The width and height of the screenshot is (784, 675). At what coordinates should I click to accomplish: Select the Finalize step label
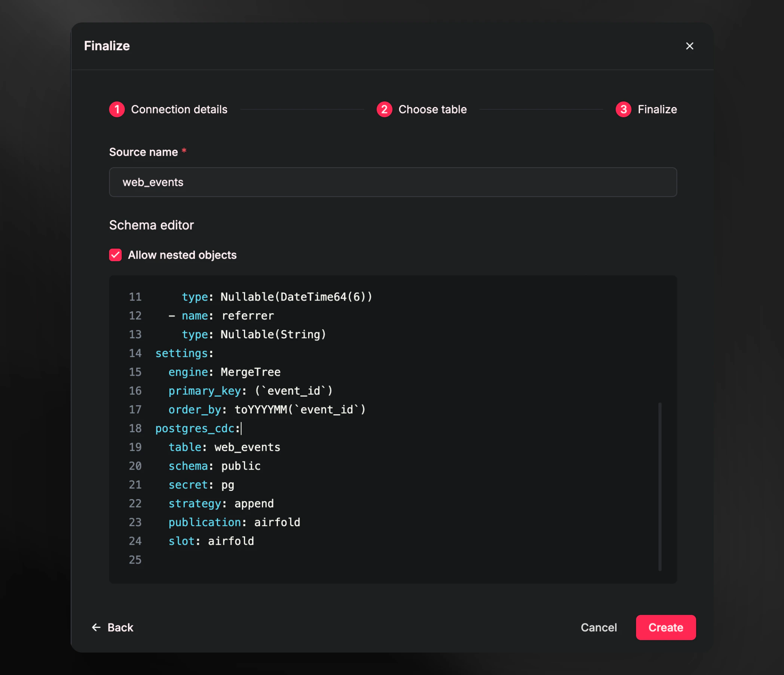658,109
